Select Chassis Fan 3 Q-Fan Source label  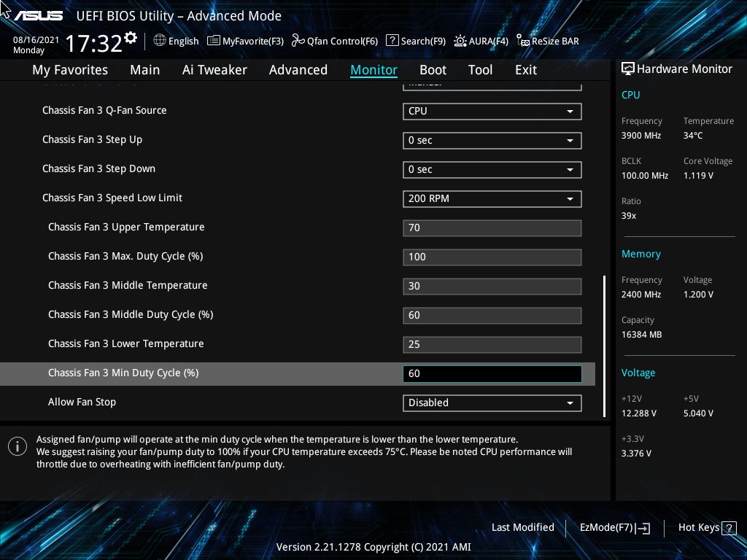click(x=104, y=111)
